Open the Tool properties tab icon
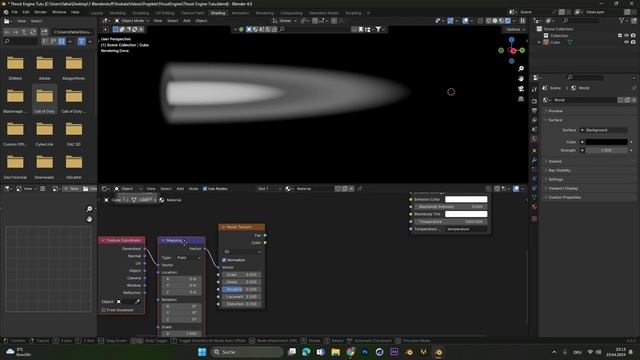The width and height of the screenshot is (640, 360). 534,90
